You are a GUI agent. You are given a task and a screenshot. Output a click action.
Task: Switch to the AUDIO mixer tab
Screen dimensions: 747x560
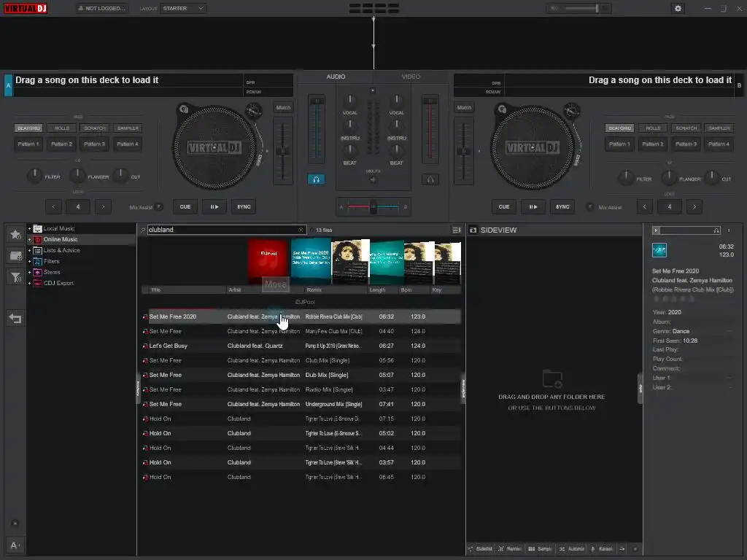click(336, 77)
